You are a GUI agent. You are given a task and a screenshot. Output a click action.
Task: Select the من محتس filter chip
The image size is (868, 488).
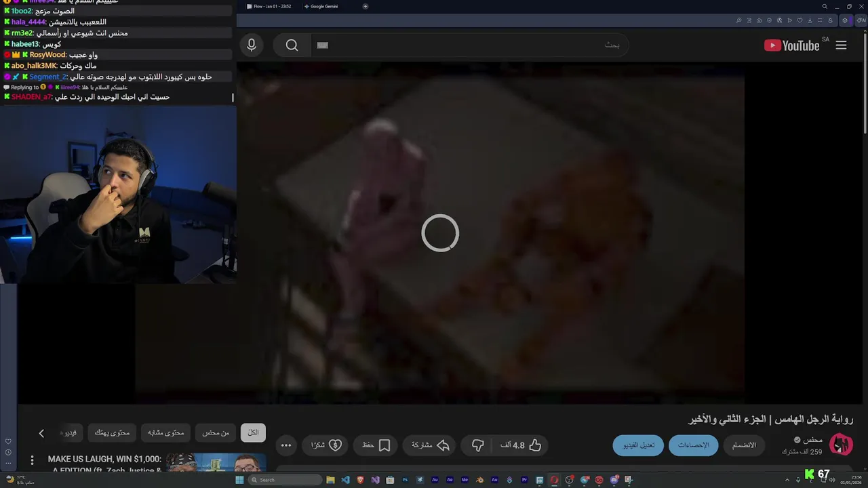216,432
